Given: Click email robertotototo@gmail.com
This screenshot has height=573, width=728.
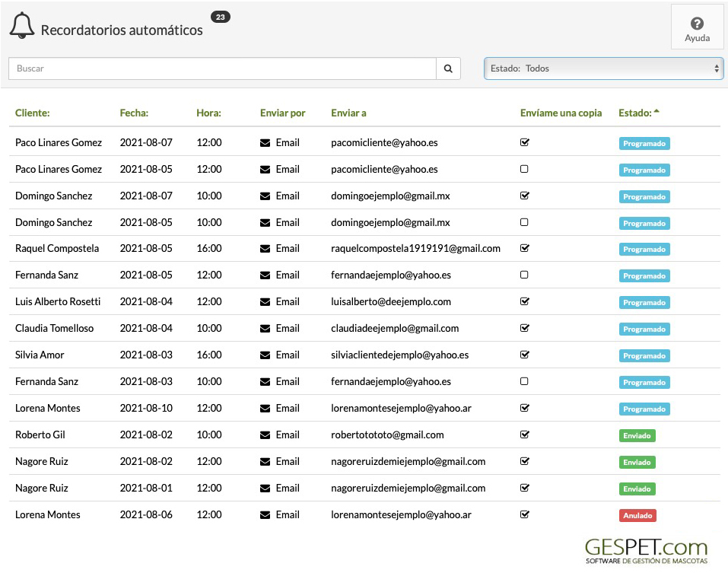Looking at the screenshot, I should pyautogui.click(x=387, y=435).
